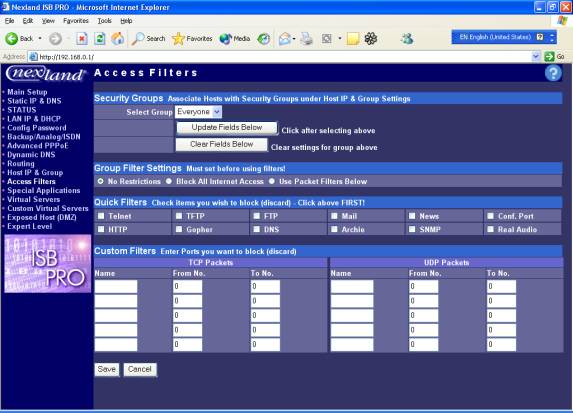Open the View menu
This screenshot has width=573, height=413.
48,21
